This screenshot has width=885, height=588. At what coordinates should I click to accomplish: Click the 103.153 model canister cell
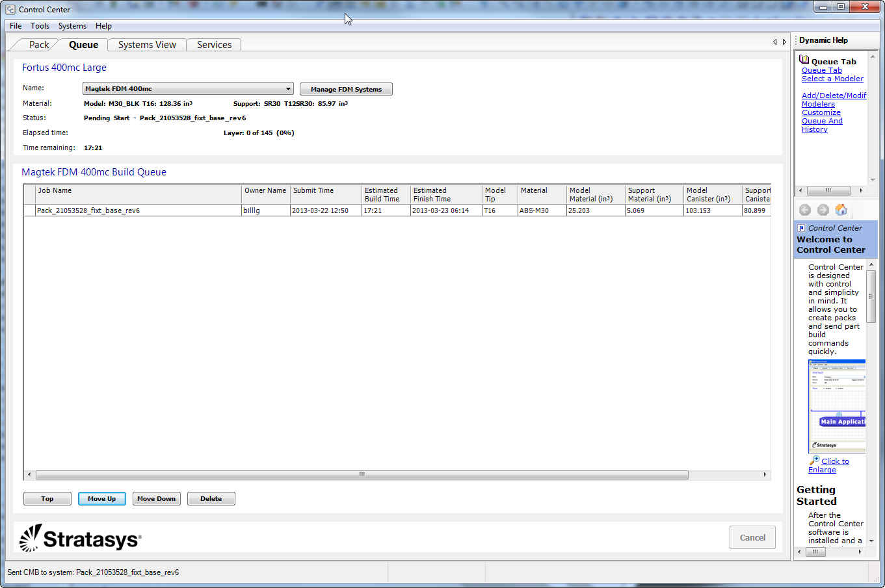click(713, 211)
